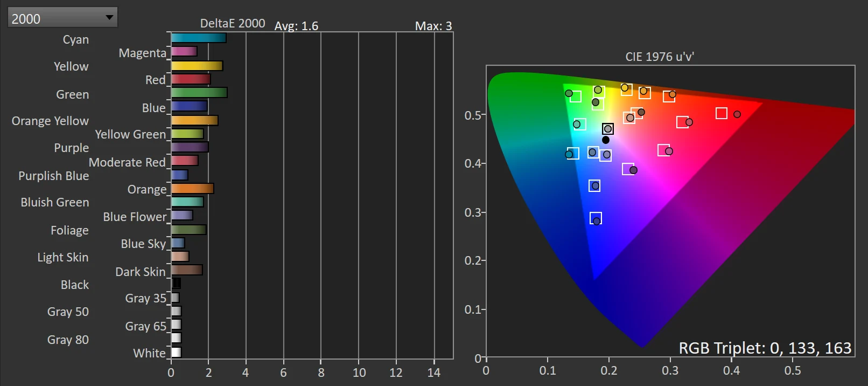The width and height of the screenshot is (868, 386).
Task: Select the red primary target square in CIE chart
Action: click(x=722, y=113)
